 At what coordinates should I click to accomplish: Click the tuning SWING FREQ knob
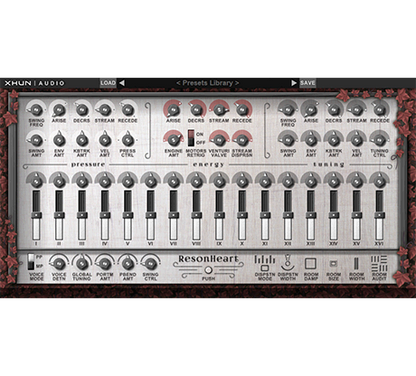[288, 109]
